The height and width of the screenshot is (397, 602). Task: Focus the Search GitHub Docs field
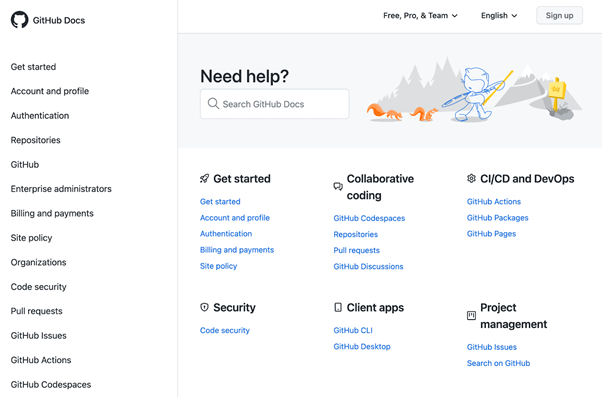tap(275, 104)
